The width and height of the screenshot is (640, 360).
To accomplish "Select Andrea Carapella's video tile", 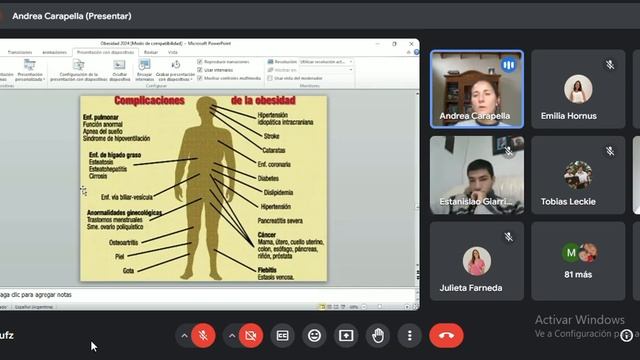I will point(477,89).
